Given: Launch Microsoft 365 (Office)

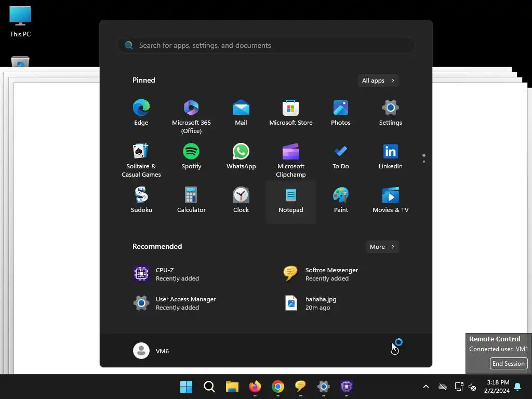Looking at the screenshot, I should [x=191, y=116].
